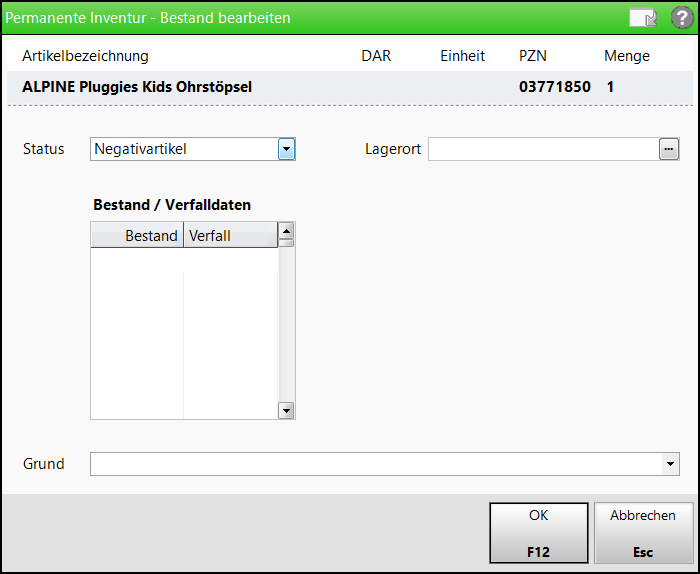Click the Artikelbezeichnung column label
This screenshot has width=700, height=574.
[x=85, y=56]
